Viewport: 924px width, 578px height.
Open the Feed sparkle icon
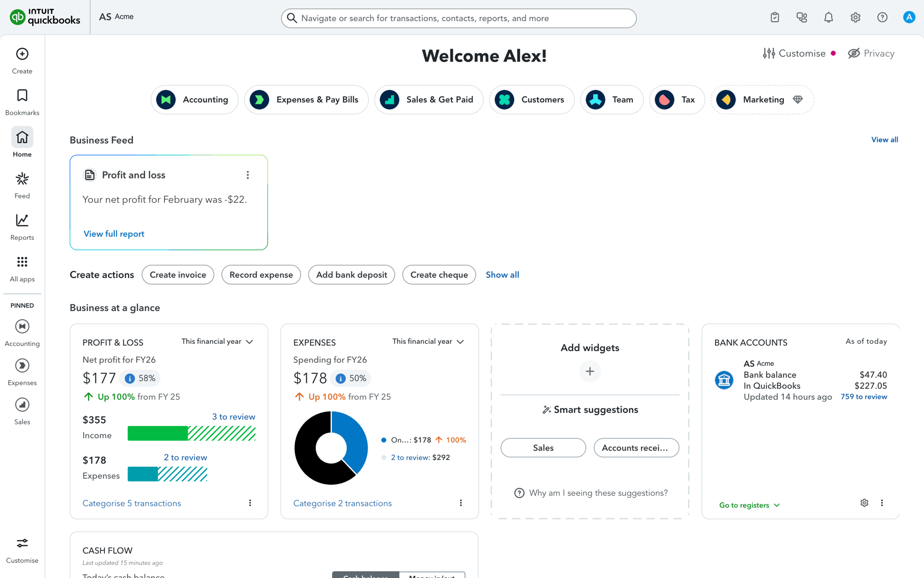[x=22, y=179]
